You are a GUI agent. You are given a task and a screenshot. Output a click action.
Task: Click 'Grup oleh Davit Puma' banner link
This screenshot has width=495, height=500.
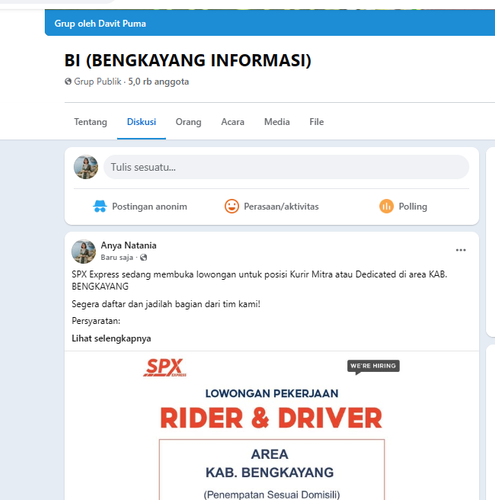(100, 24)
